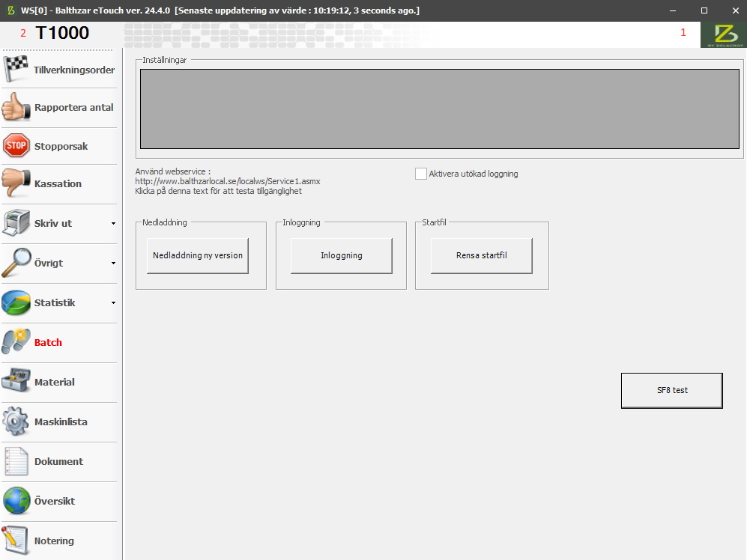The width and height of the screenshot is (747, 560).
Task: Open the Översikt menu label
Action: point(54,501)
